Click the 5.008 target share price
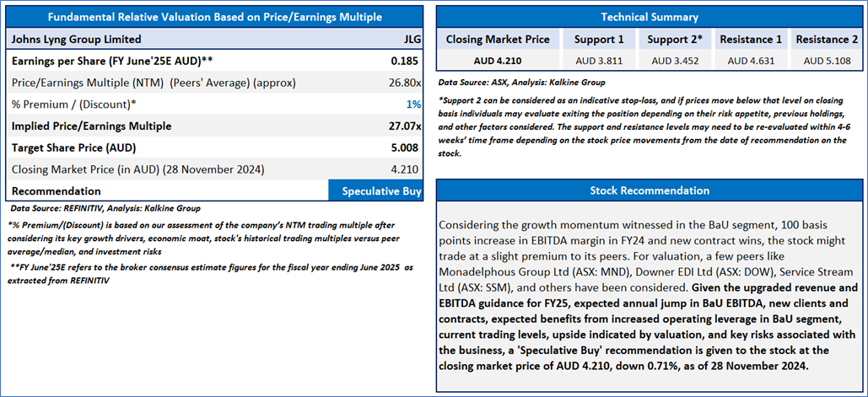Image resolution: width=868 pixels, height=397 pixels. pyautogui.click(x=403, y=148)
